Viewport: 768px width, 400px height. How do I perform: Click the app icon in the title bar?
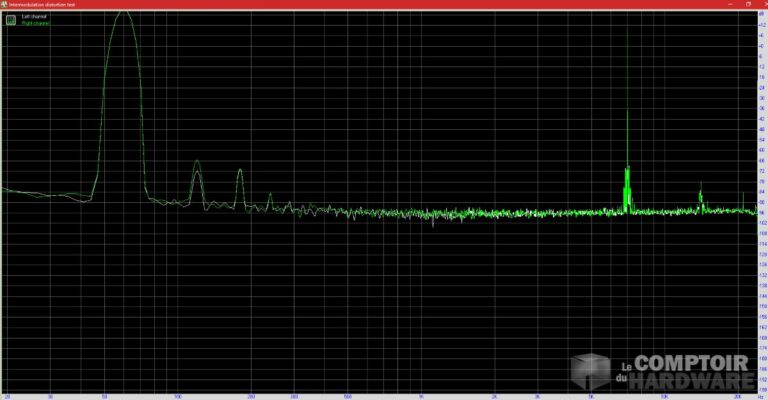[4, 4]
